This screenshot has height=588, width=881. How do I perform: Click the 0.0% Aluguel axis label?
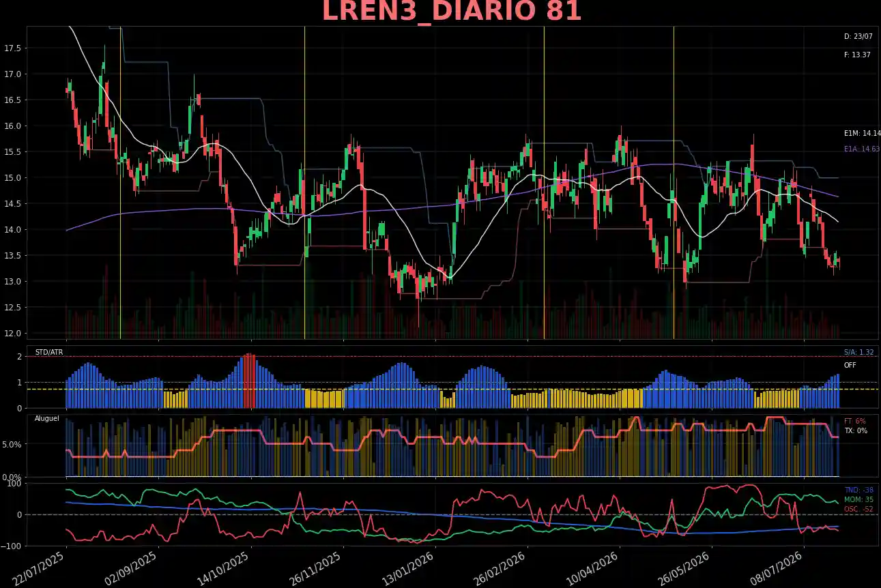(12, 477)
